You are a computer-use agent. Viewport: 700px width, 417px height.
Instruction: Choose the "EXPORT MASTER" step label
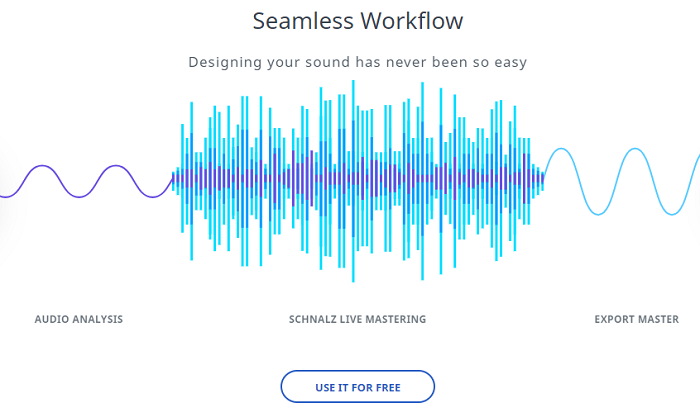tap(636, 320)
